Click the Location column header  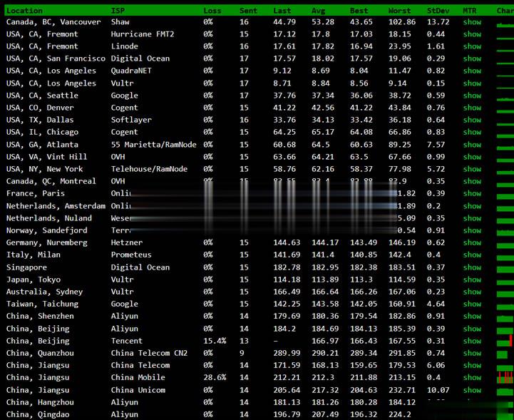click(24, 11)
